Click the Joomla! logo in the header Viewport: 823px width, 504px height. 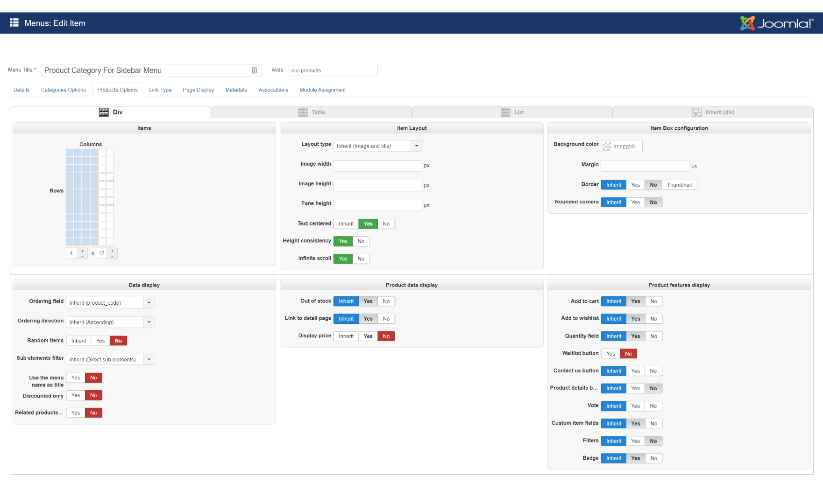coord(777,23)
